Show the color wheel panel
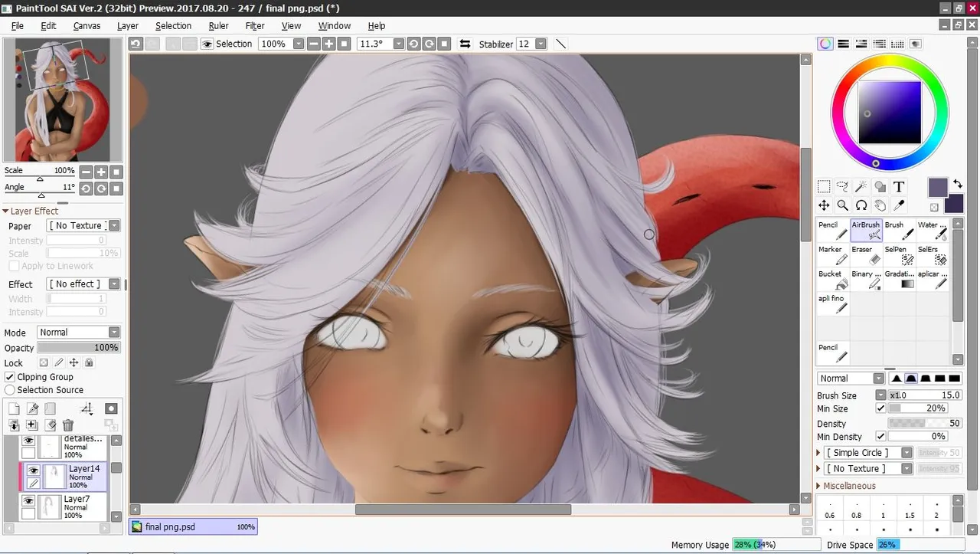 point(825,44)
